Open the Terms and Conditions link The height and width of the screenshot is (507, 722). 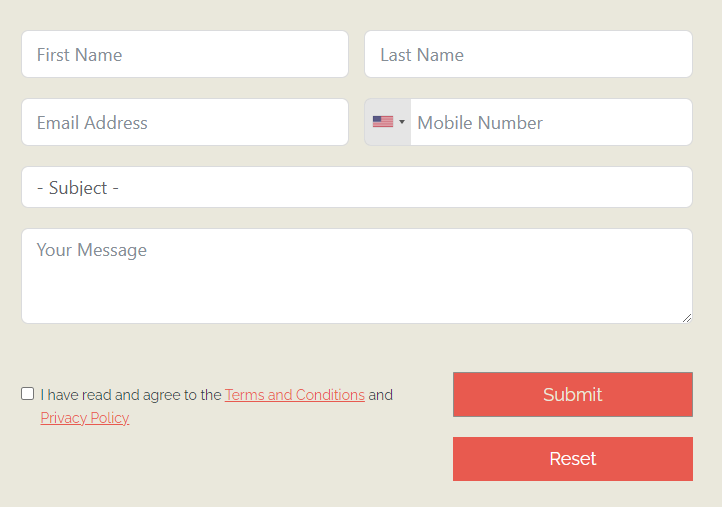[x=295, y=395]
